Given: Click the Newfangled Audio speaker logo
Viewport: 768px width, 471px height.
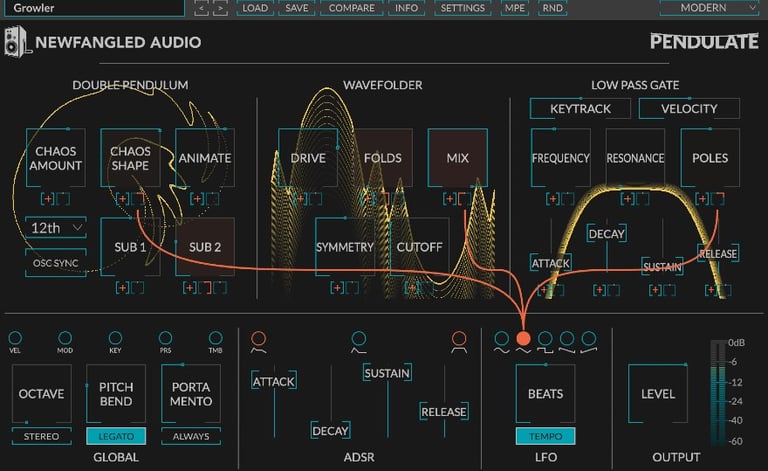Looking at the screenshot, I should coord(16,42).
